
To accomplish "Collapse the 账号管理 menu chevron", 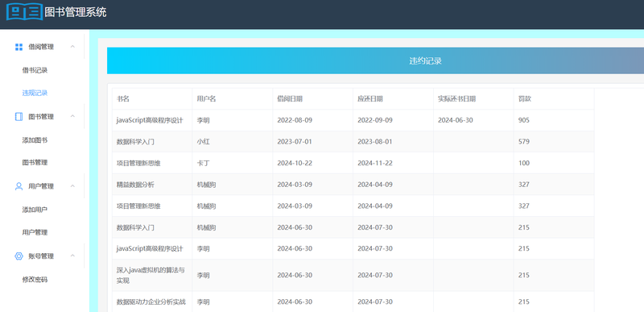I will (72, 256).
